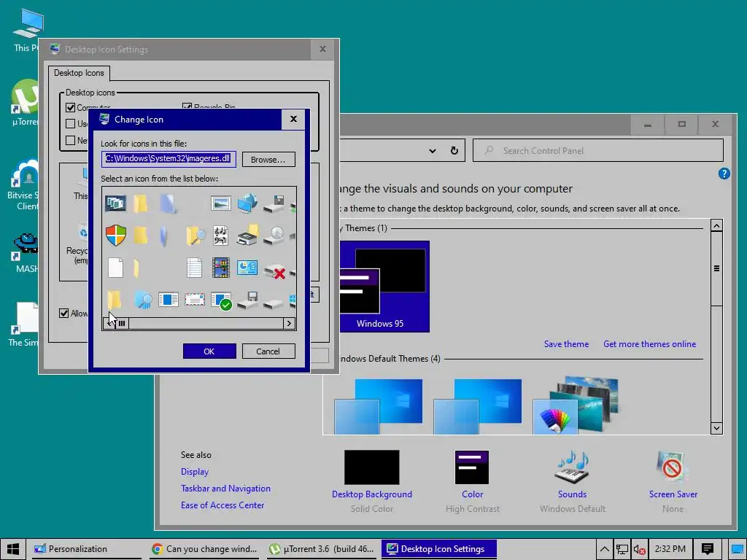Image resolution: width=747 pixels, height=560 pixels.
Task: Open the muted volume tray icon
Action: tap(639, 550)
